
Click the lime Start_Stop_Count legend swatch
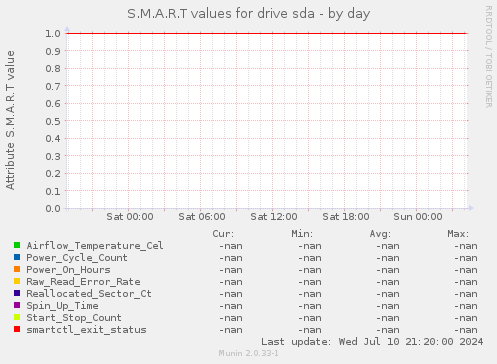coord(17,317)
